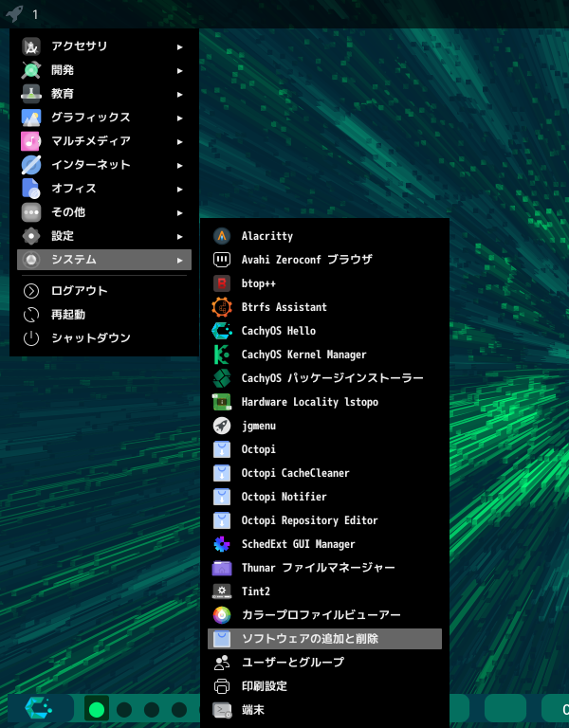
Task: Click the CachyOS Kernel Manager icon
Action: tap(222, 355)
